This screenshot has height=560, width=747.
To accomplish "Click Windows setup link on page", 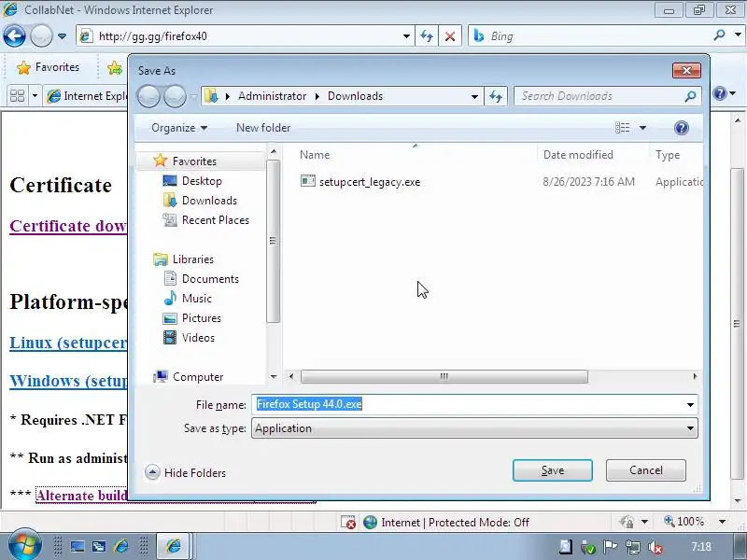I will pyautogui.click(x=68, y=381).
